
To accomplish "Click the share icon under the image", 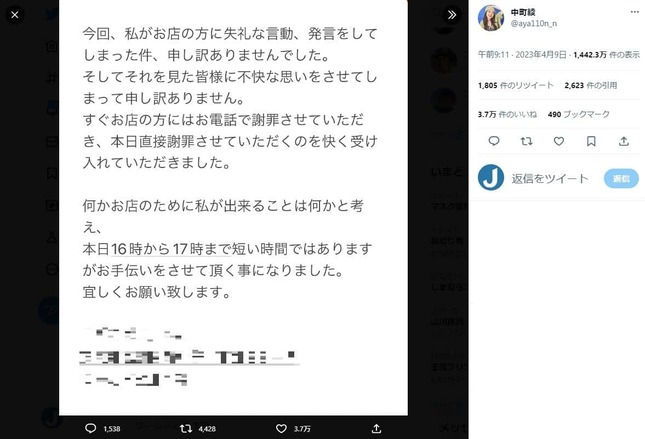I will 376,428.
